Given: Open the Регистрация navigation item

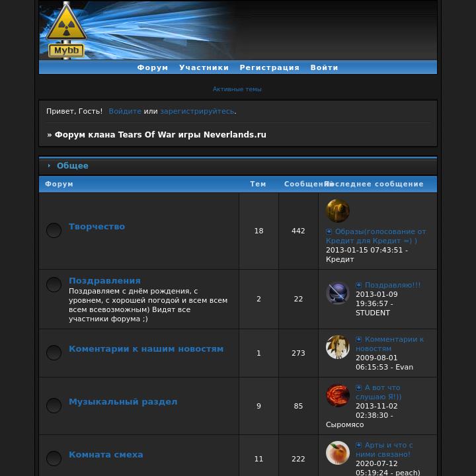Looking at the screenshot, I should [269, 67].
